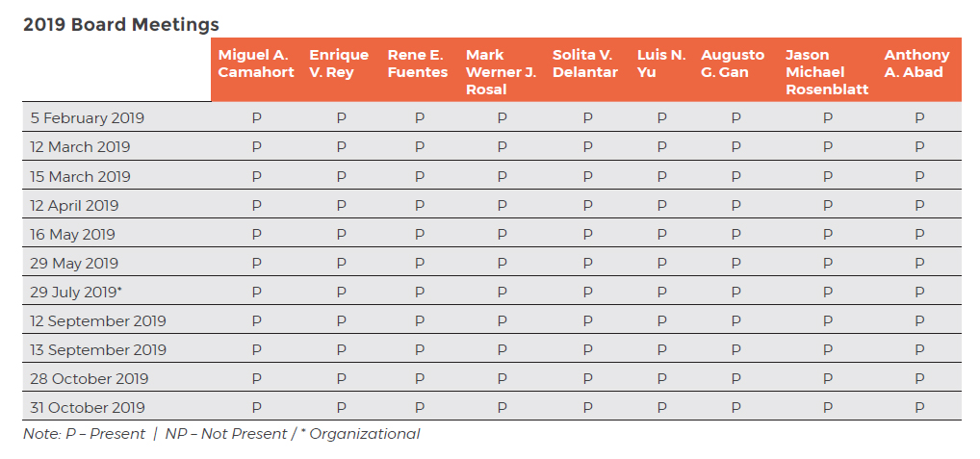Select the 5 February 2019 row label
980x459 pixels.
click(x=87, y=118)
